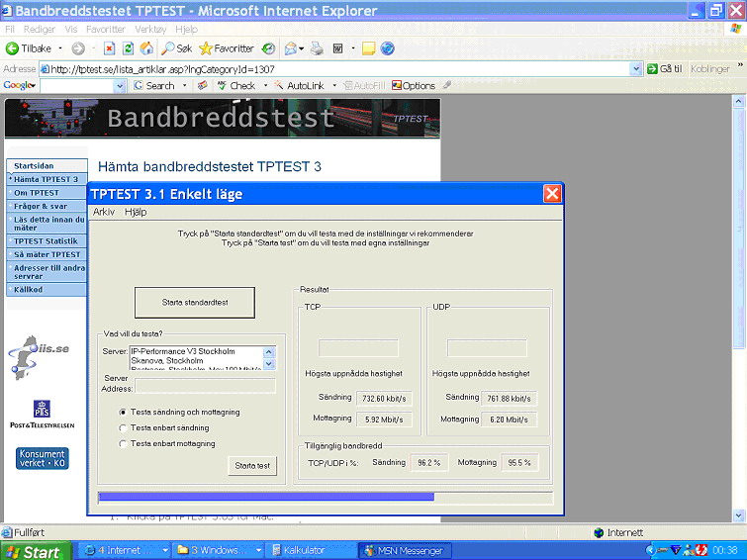747x560 pixels.
Task: Open Søk search magnifier
Action: [x=176, y=48]
